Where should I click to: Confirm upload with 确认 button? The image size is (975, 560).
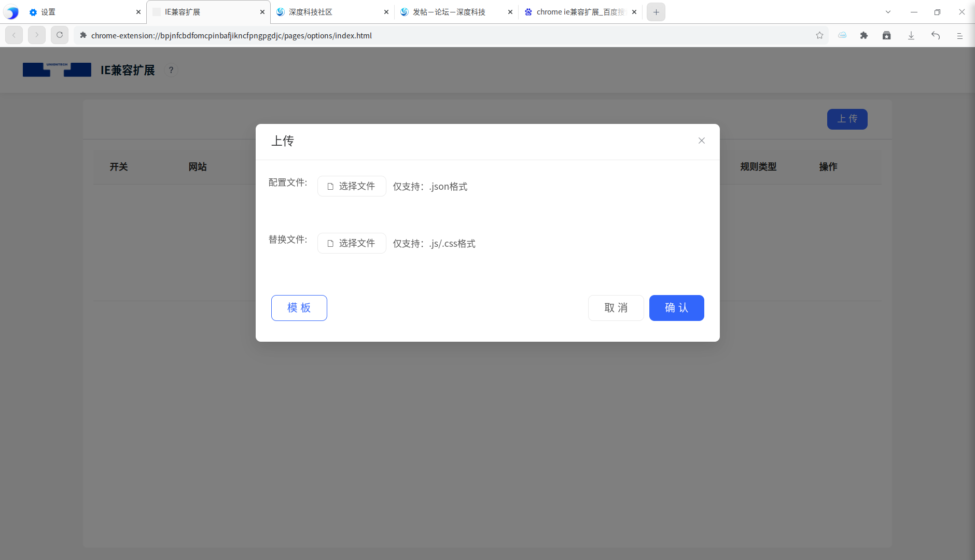point(676,307)
